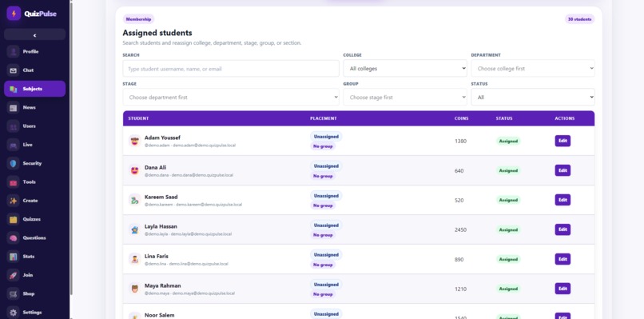Screen dimensions: 644x319
Task: Go to Profile menu label
Action: click(x=30, y=51)
